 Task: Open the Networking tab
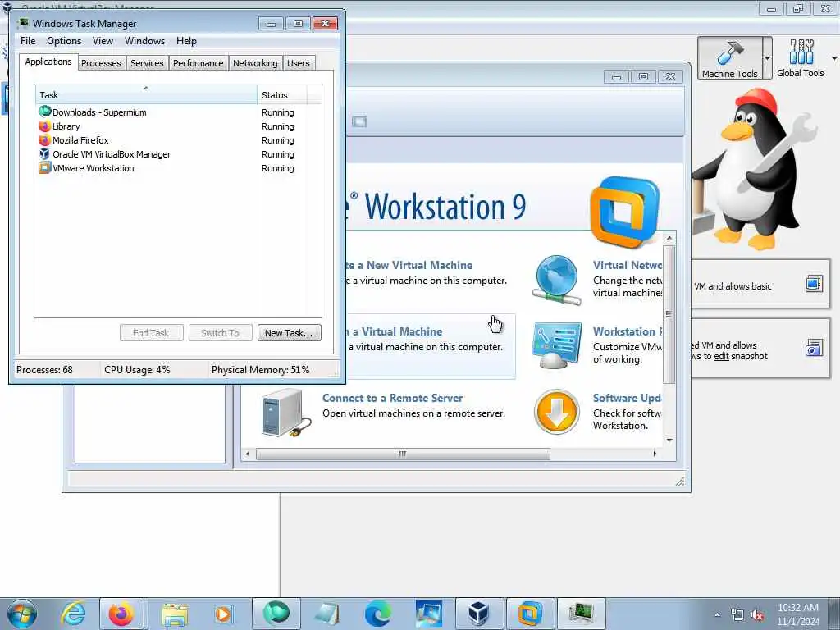(255, 63)
